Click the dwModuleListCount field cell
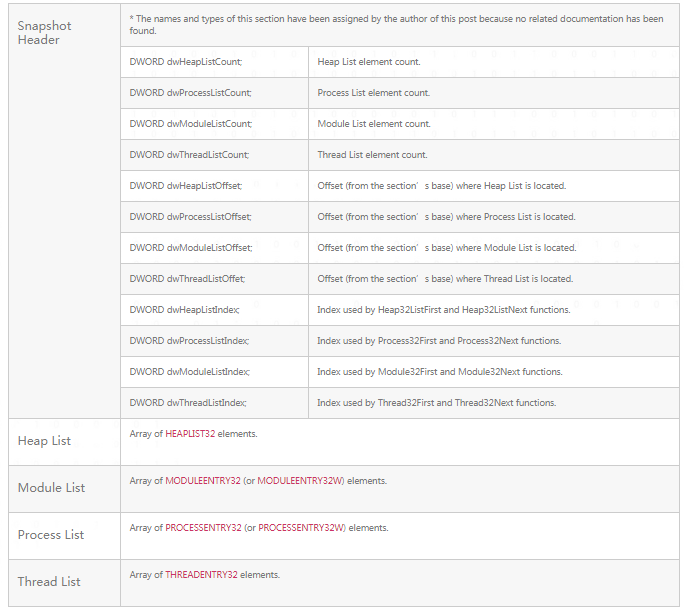Image resolution: width=688 pixels, height=613 pixels. pos(190,124)
